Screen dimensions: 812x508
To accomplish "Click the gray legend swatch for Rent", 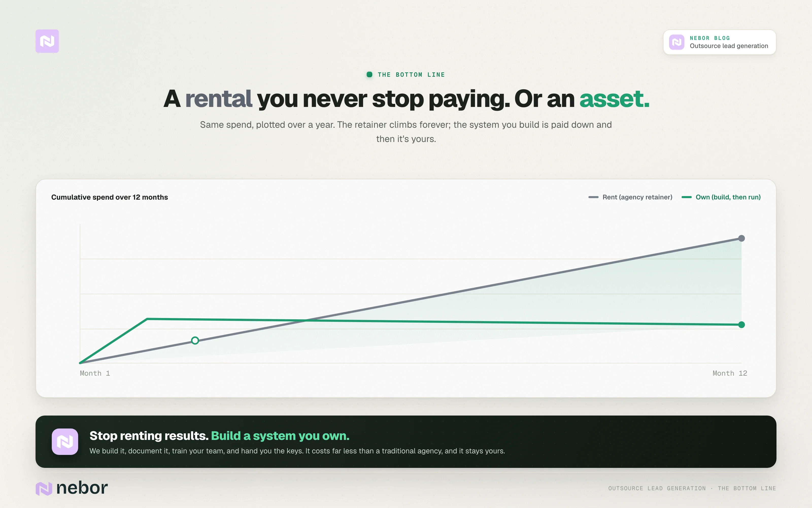I will coord(593,197).
